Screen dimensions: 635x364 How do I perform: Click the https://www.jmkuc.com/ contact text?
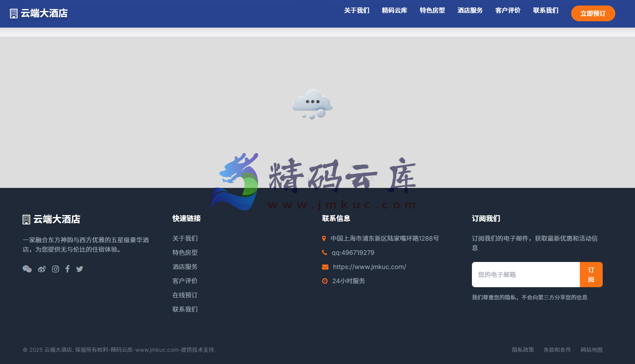(369, 267)
